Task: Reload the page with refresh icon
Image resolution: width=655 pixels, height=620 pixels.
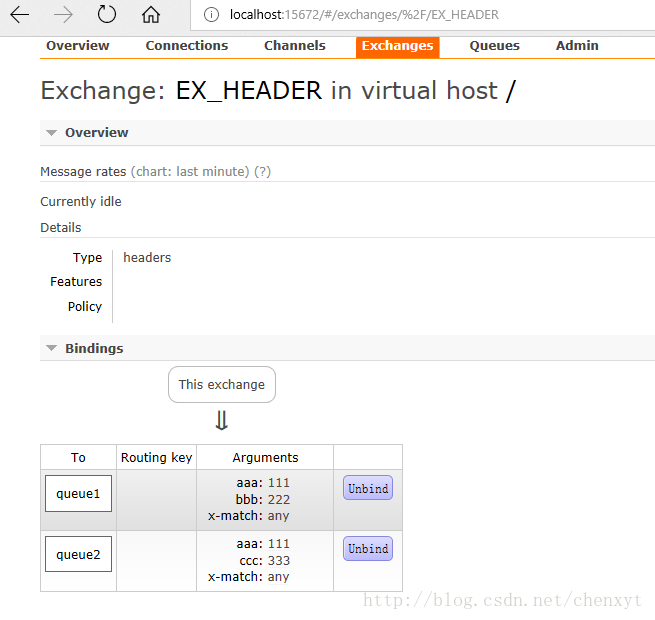Action: [x=107, y=15]
